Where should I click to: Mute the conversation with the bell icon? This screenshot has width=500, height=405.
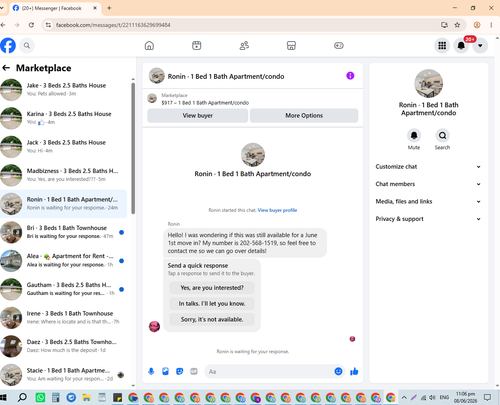coord(414,135)
